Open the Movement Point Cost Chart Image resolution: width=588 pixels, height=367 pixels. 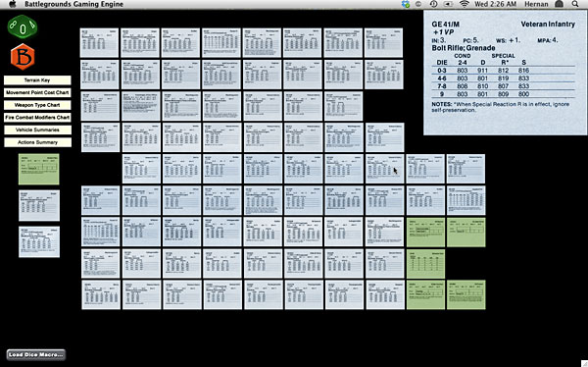(37, 92)
